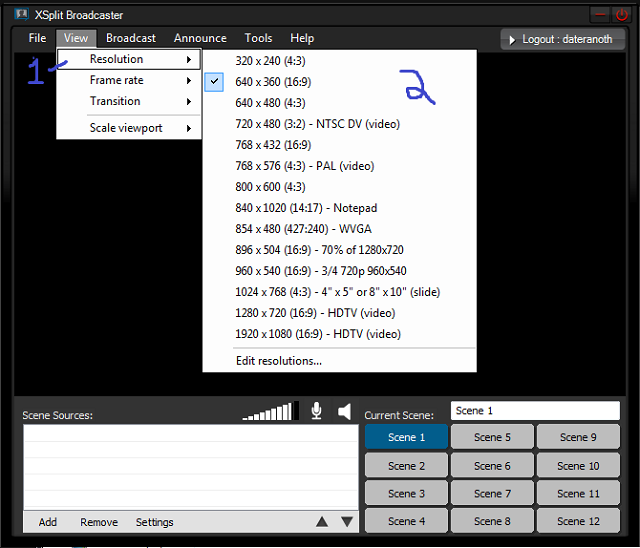The image size is (640, 548).
Task: Expand the Transition submenu
Action: pyautogui.click(x=129, y=101)
